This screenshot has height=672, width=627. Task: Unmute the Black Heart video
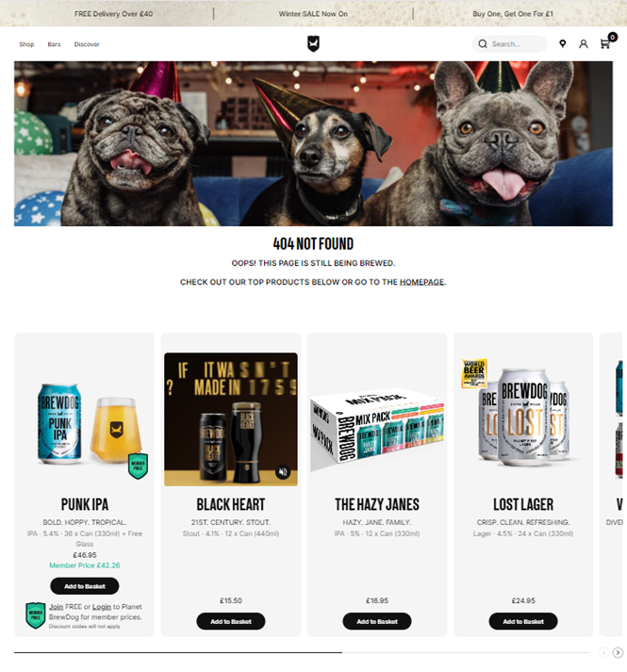click(x=282, y=472)
